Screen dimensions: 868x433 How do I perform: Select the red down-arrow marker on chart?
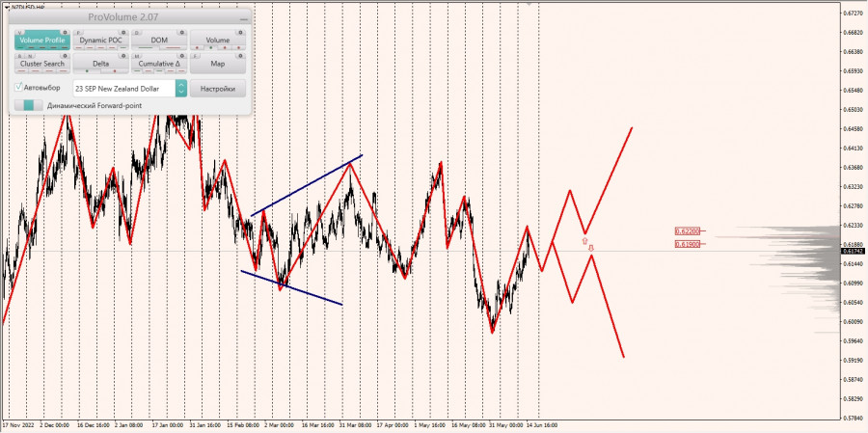coord(590,248)
